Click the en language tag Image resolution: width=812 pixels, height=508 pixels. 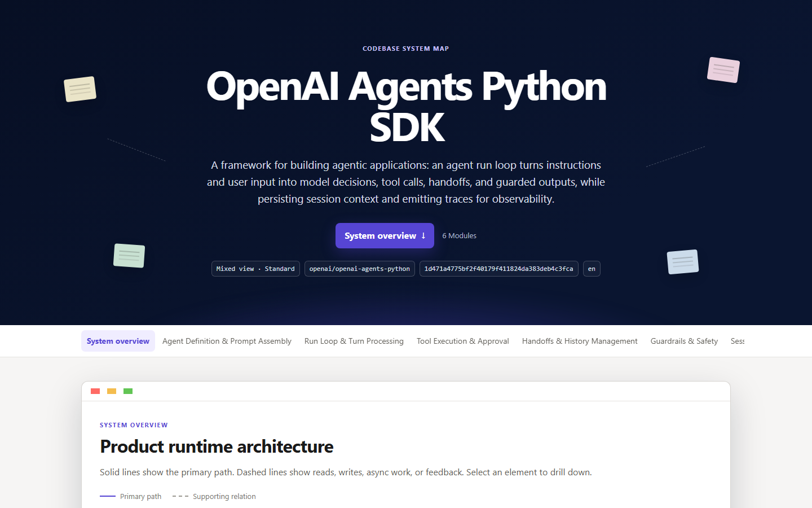pyautogui.click(x=592, y=269)
